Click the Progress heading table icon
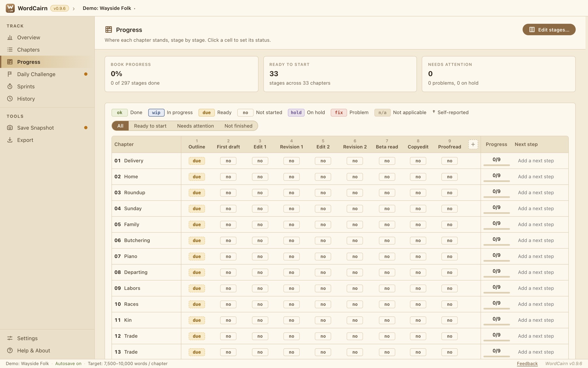This screenshot has width=588, height=368. pyautogui.click(x=108, y=29)
